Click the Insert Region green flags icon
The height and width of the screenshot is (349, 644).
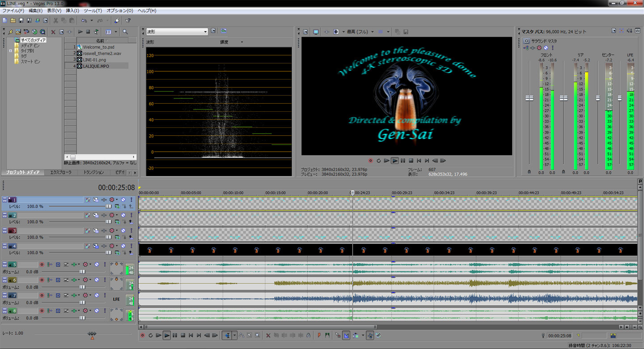pos(327,335)
